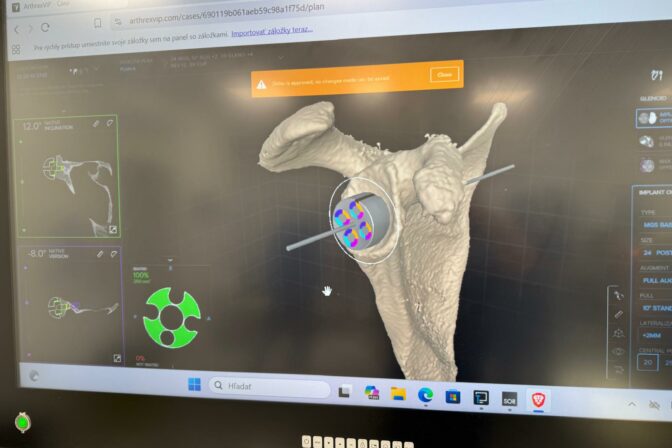Viewport: 672px width, 448px height.
Task: Open the implant Type dropdown
Action: click(x=652, y=225)
